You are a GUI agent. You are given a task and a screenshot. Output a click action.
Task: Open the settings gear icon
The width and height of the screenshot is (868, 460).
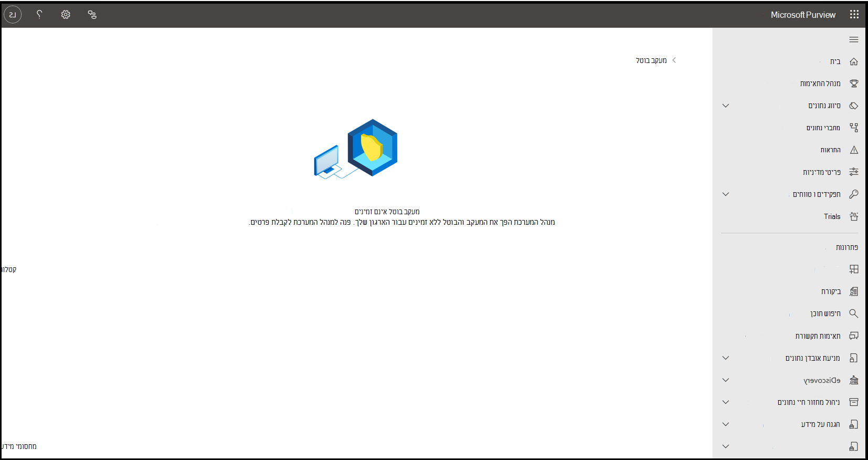[x=66, y=15]
